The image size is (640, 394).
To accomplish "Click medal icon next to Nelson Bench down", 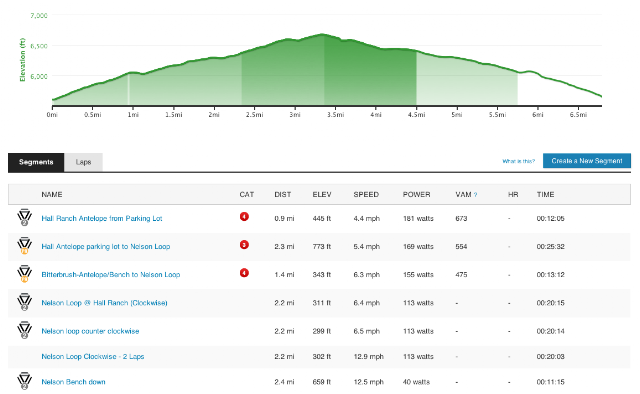I will pos(24,381).
